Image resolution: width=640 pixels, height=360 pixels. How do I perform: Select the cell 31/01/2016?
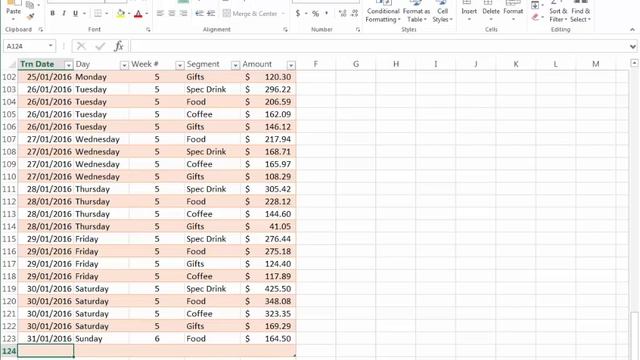pos(46,338)
